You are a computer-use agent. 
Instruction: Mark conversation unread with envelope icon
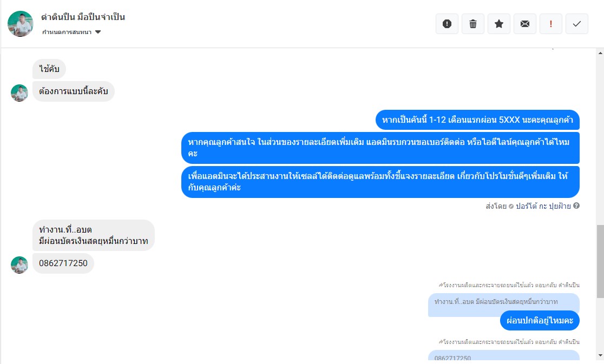(x=525, y=24)
